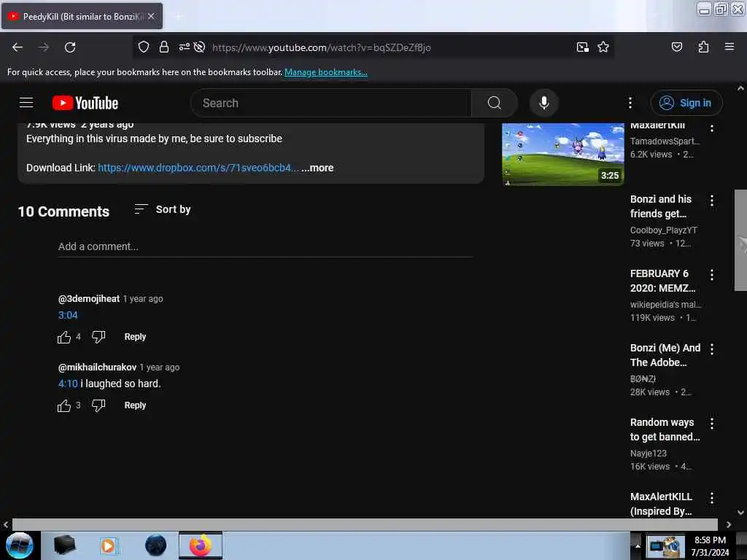This screenshot has width=747, height=560.
Task: Open options for Bonzi and his friends video
Action: [x=712, y=201]
